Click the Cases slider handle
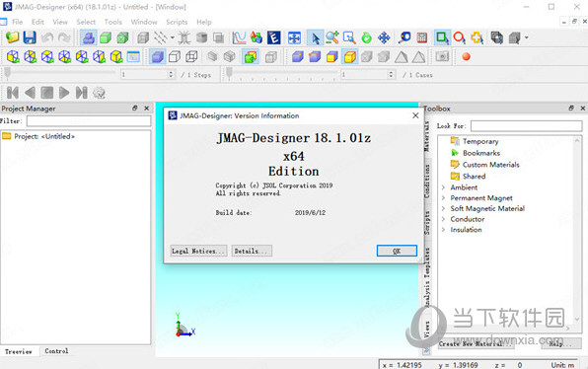This screenshot has height=369, width=588. click(x=229, y=73)
